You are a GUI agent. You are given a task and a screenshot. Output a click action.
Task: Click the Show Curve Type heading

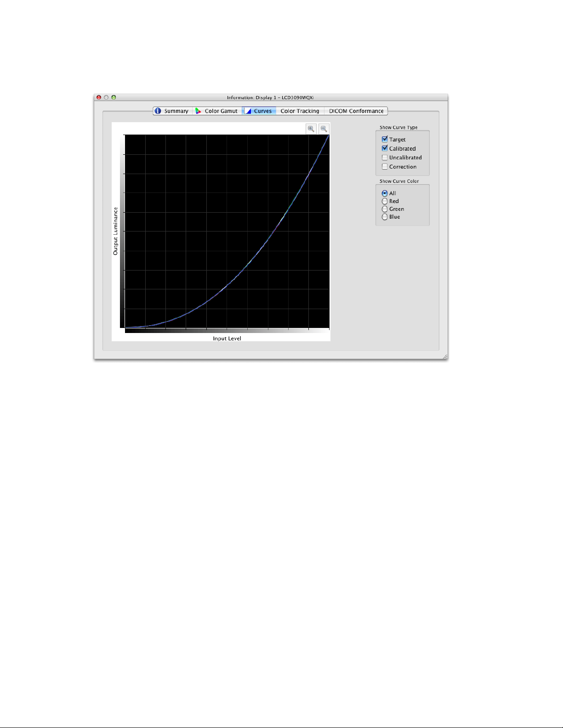(398, 128)
